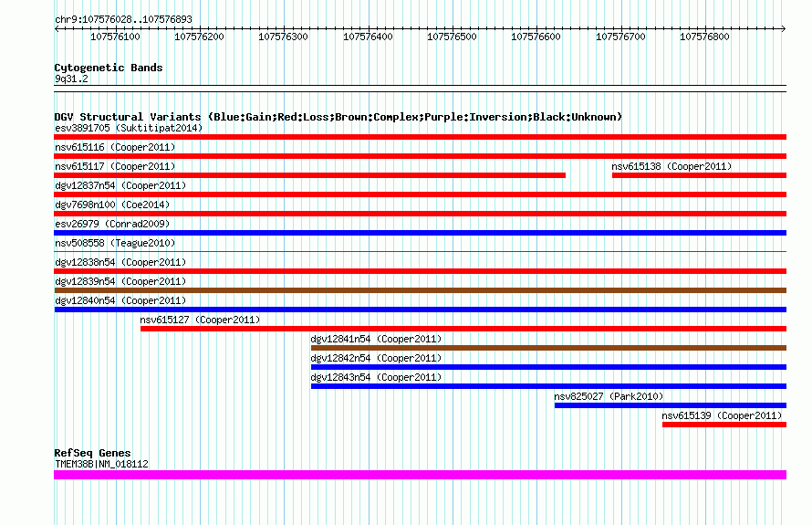This screenshot has height=525, width=812.
Task: Open the dgv12838n54 (Cooper2011) label
Action: [120, 262]
